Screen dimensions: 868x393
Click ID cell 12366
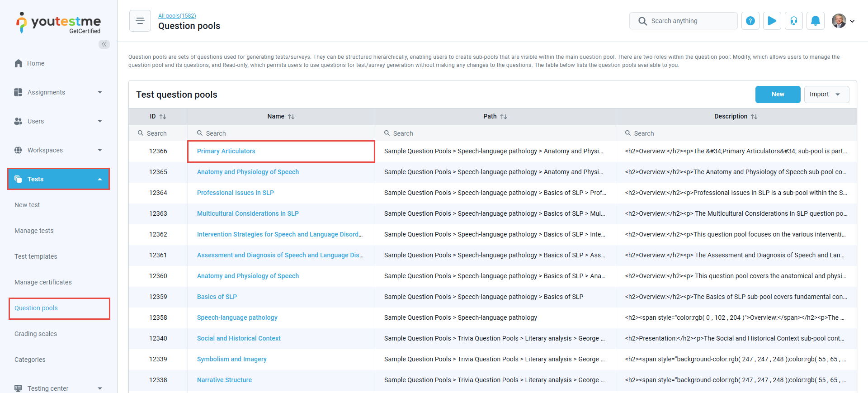coord(158,151)
